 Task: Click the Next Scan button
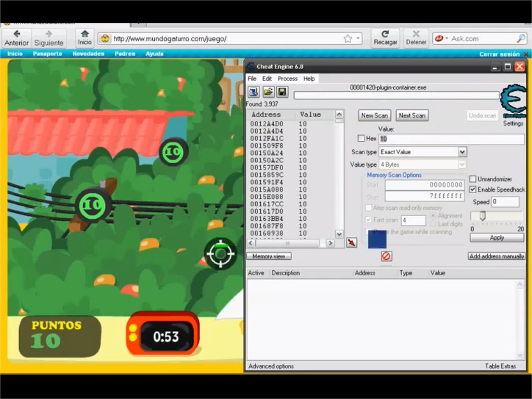[x=412, y=116]
